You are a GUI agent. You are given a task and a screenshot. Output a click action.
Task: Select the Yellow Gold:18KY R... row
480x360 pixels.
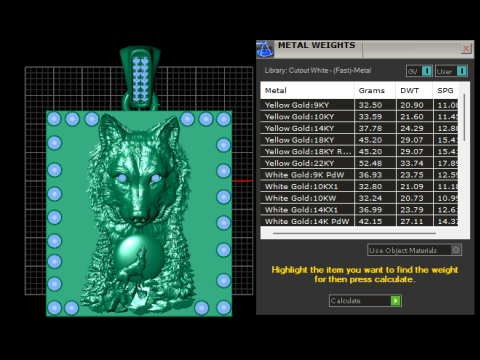pos(359,152)
